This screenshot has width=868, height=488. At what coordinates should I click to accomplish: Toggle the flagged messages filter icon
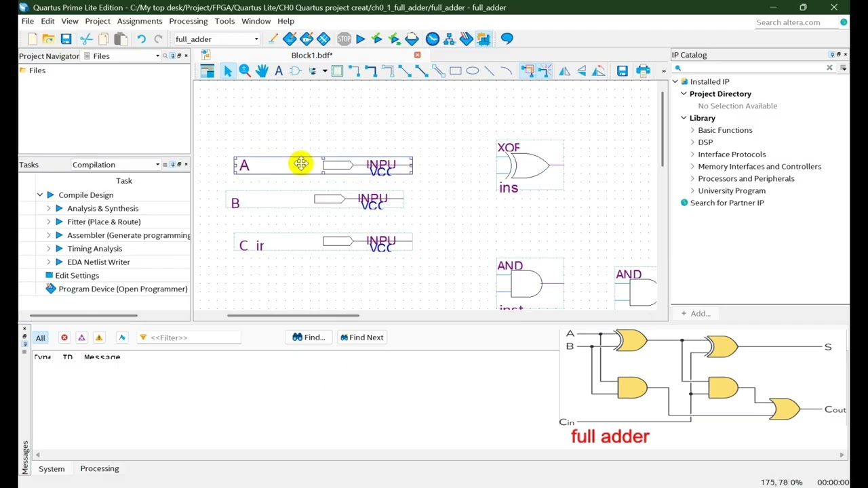(122, 338)
